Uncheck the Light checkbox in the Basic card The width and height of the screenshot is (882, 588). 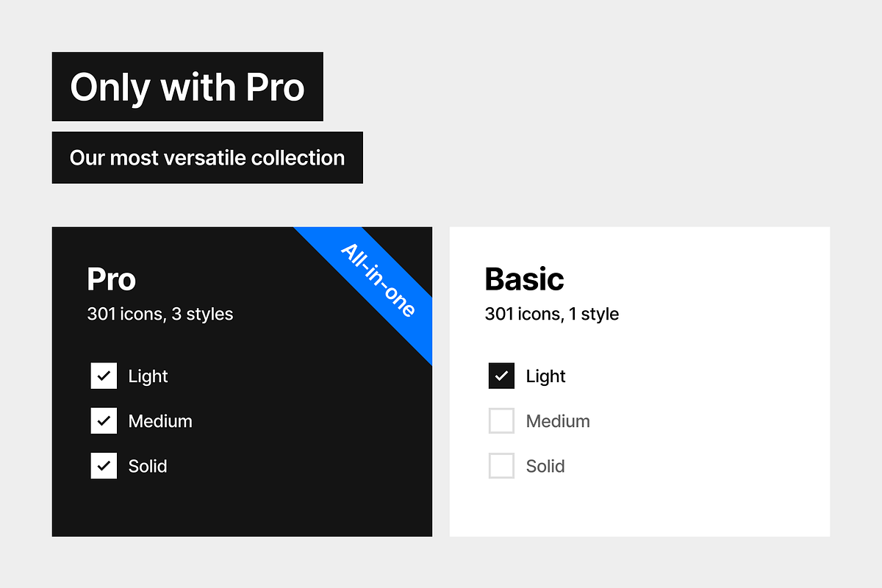click(x=501, y=376)
